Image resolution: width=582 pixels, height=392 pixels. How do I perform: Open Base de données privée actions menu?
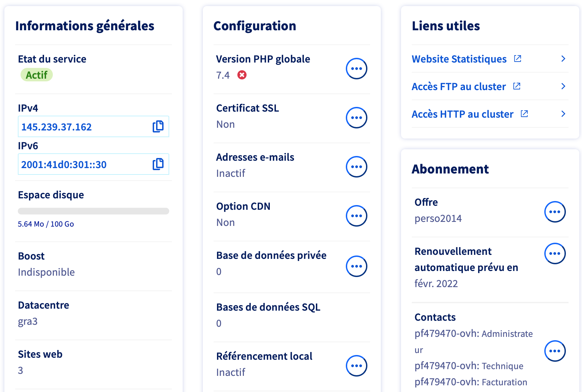[x=356, y=266]
